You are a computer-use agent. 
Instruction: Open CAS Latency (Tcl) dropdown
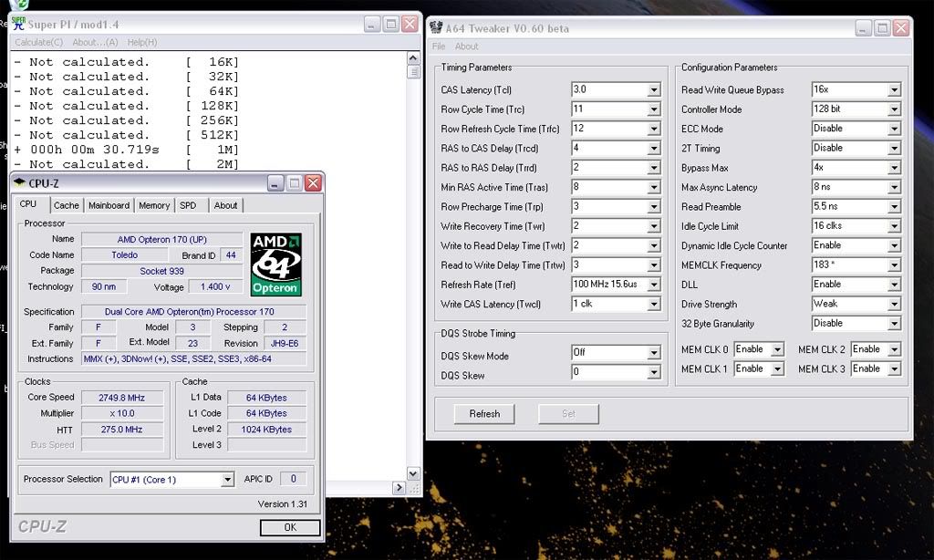[653, 90]
